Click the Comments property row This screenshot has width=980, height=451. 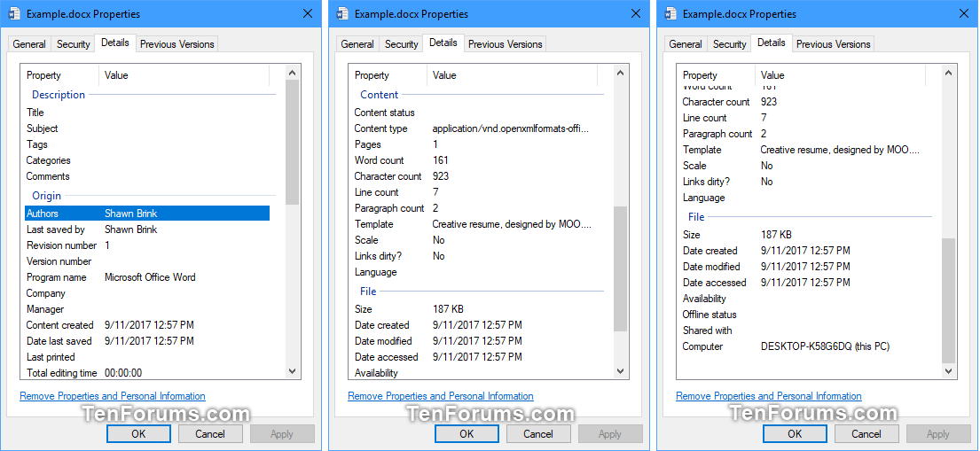pos(147,176)
